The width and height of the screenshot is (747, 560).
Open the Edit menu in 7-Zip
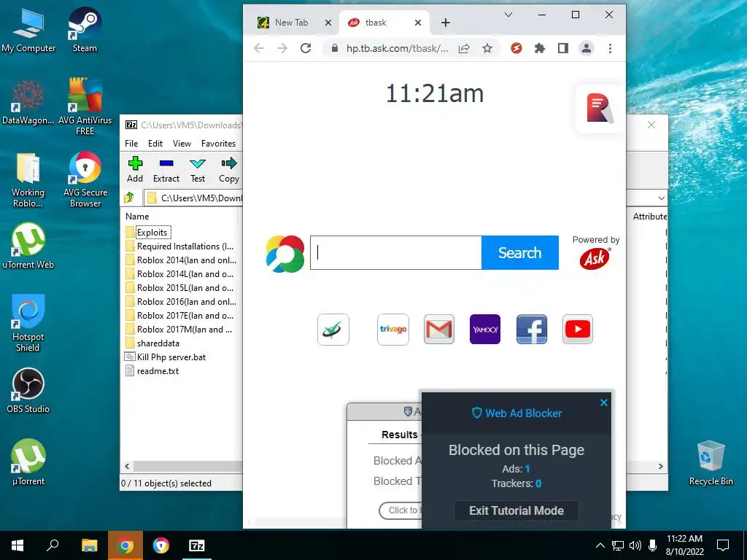pos(155,144)
